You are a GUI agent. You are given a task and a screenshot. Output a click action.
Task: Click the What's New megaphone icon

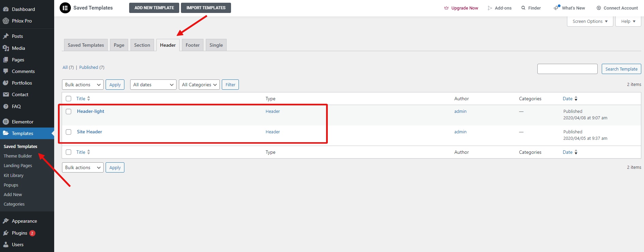[x=557, y=8]
